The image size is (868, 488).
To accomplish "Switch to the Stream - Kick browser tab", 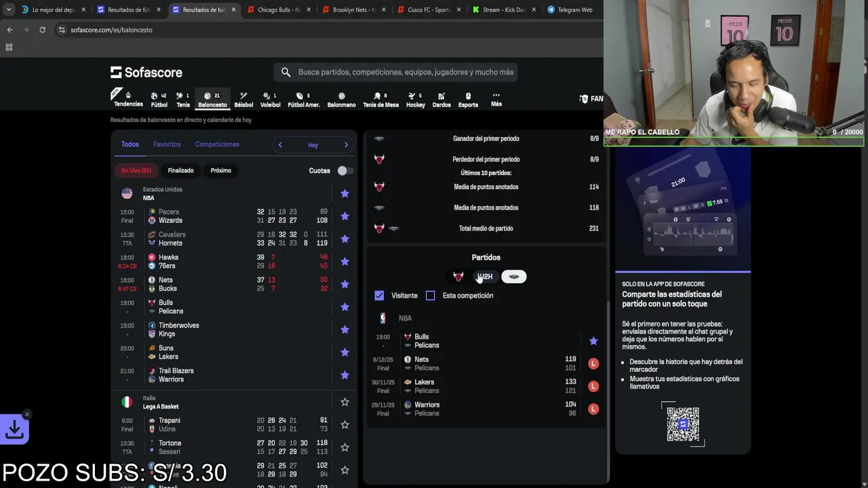I will [x=504, y=9].
